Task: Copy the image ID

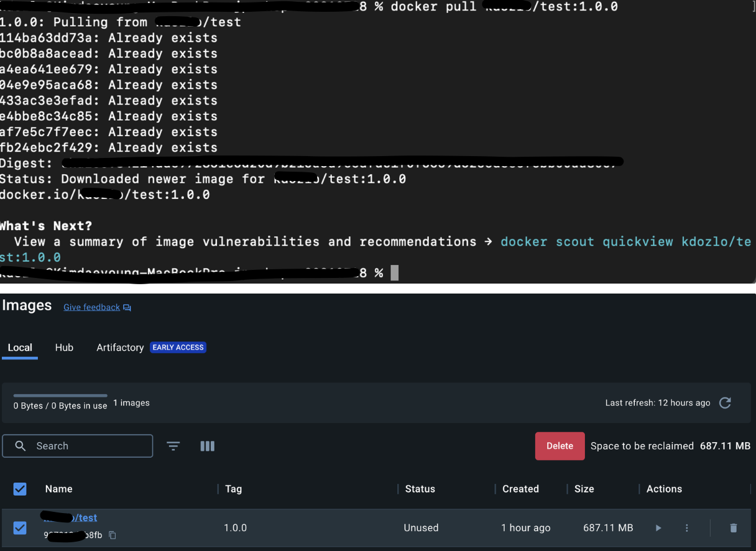Action: coord(113,535)
